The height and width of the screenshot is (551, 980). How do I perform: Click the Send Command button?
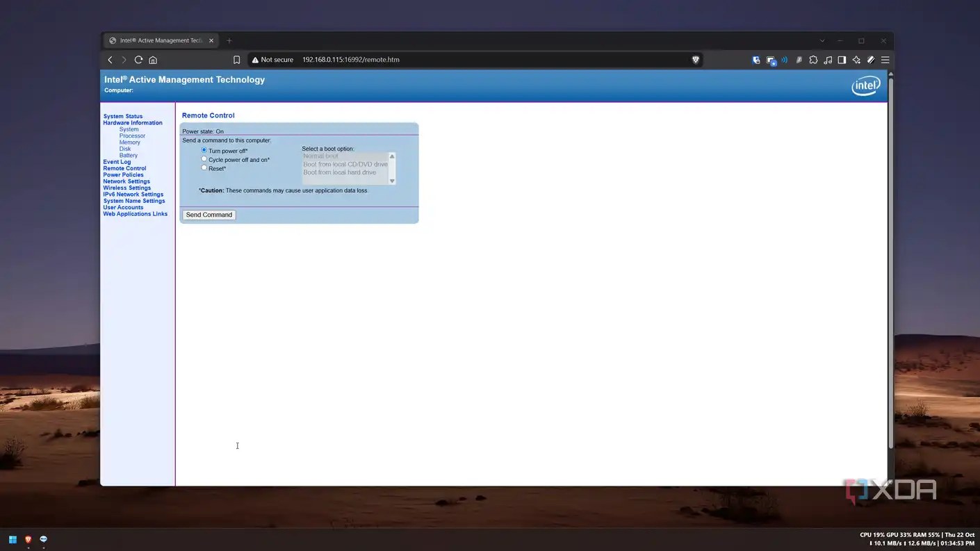coord(209,215)
